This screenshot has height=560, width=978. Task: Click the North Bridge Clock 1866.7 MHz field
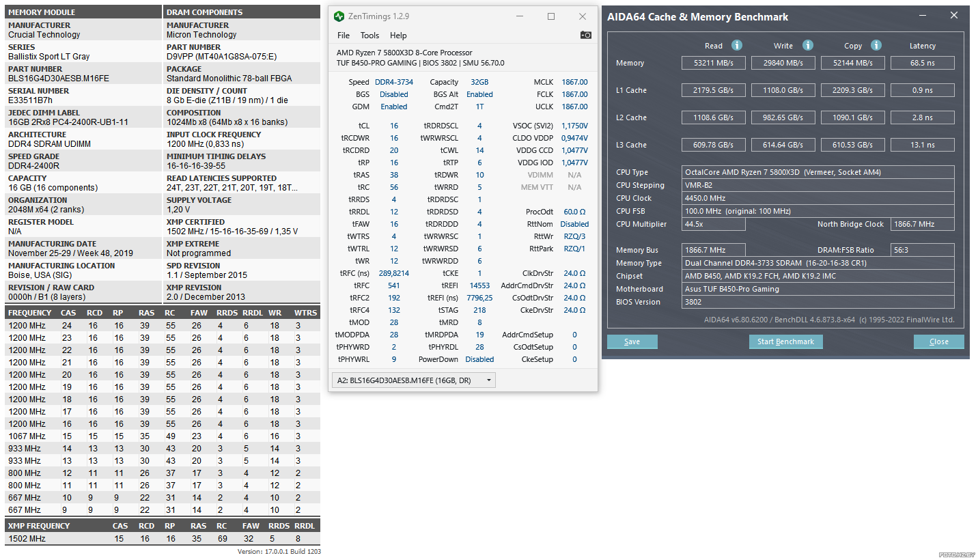923,224
